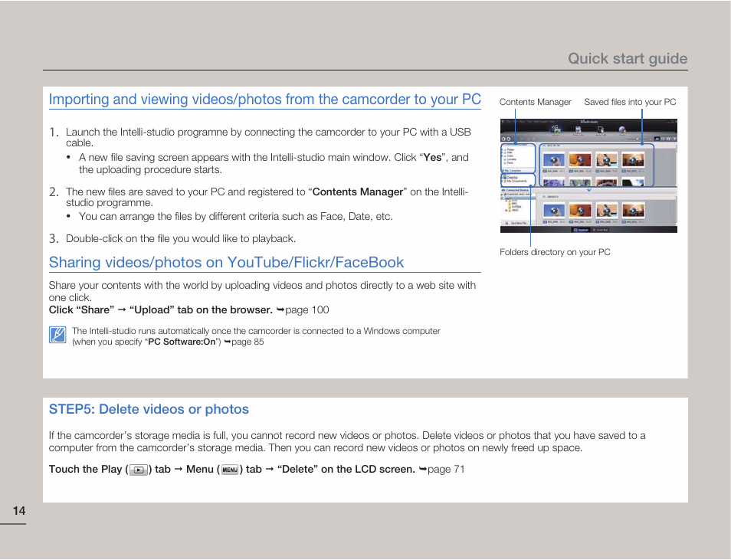Click the 'Folders directory on your PC' label
Screen dimensions: 731x560
555,252
